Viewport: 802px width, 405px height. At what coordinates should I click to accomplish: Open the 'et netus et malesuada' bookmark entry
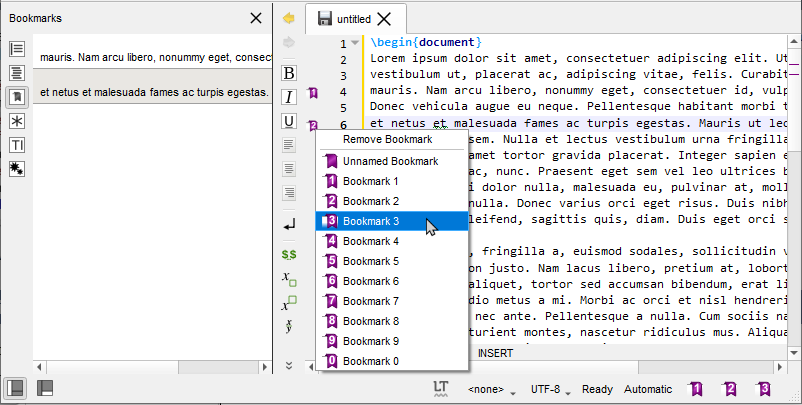[x=153, y=93]
